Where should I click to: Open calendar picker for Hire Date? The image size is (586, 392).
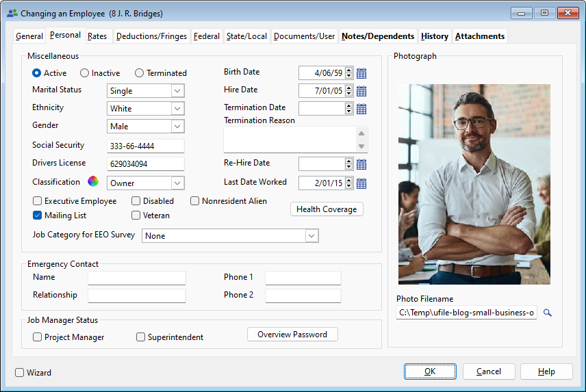(361, 91)
